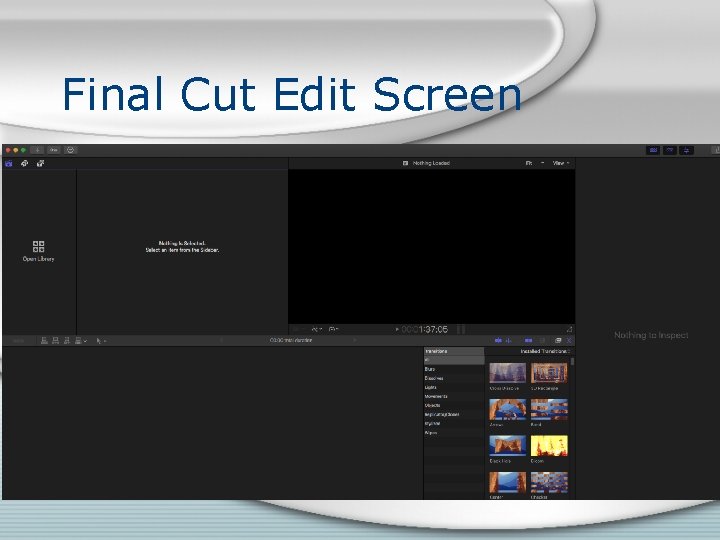
Task: Toggle audio skimming waveform icon
Action: [509, 340]
